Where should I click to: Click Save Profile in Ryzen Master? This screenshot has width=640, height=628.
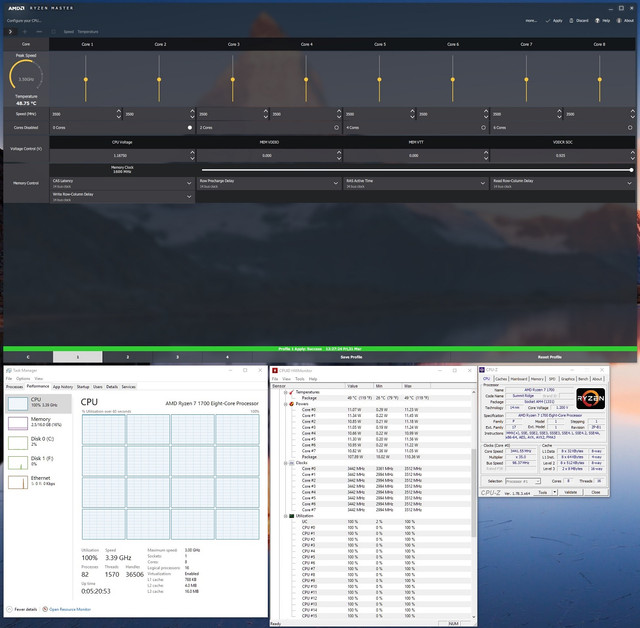tap(351, 357)
